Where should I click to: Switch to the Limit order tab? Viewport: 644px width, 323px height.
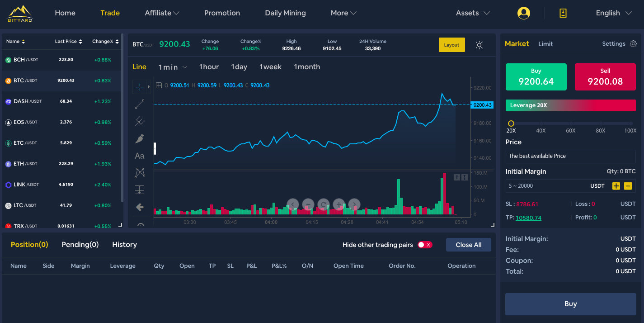(545, 44)
